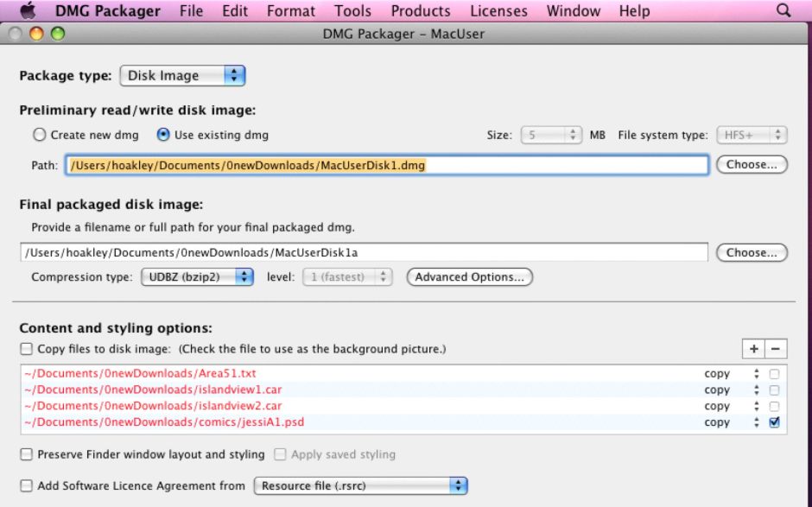812x507 pixels.
Task: Open the Window menu
Action: (574, 11)
